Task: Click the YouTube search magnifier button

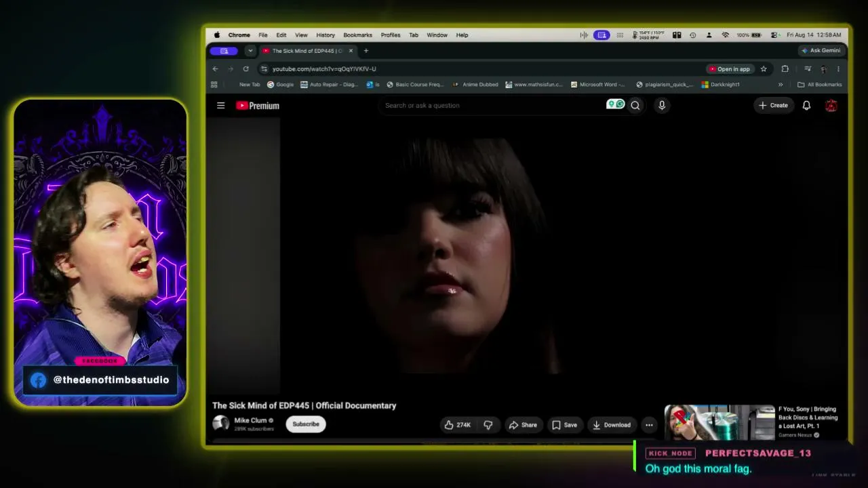Action: (635, 105)
